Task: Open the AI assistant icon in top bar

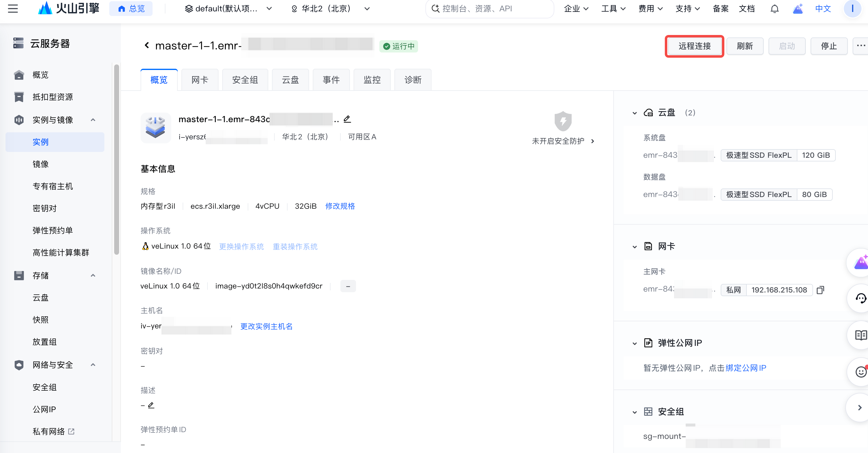Action: tap(798, 8)
